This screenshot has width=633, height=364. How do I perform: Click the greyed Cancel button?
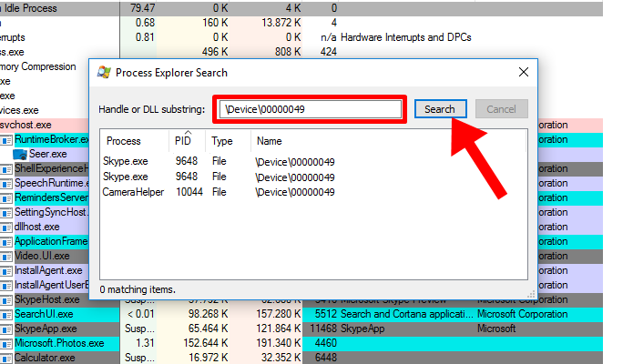click(501, 109)
